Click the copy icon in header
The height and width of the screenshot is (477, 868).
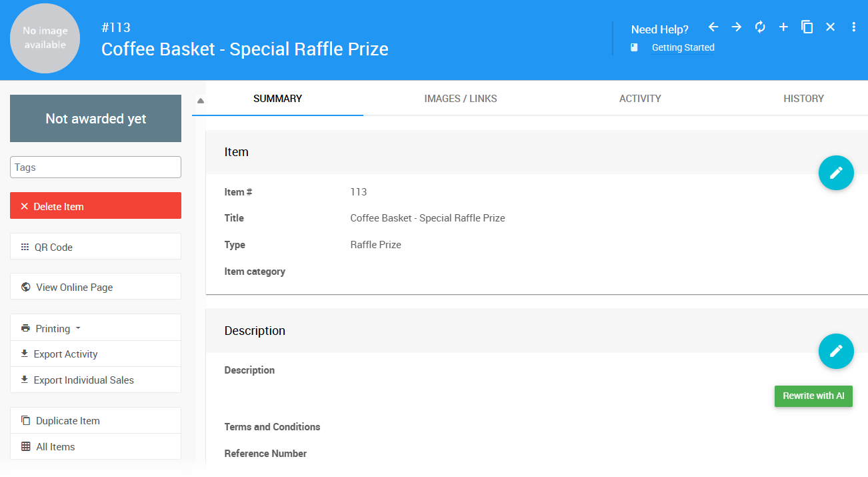click(807, 27)
